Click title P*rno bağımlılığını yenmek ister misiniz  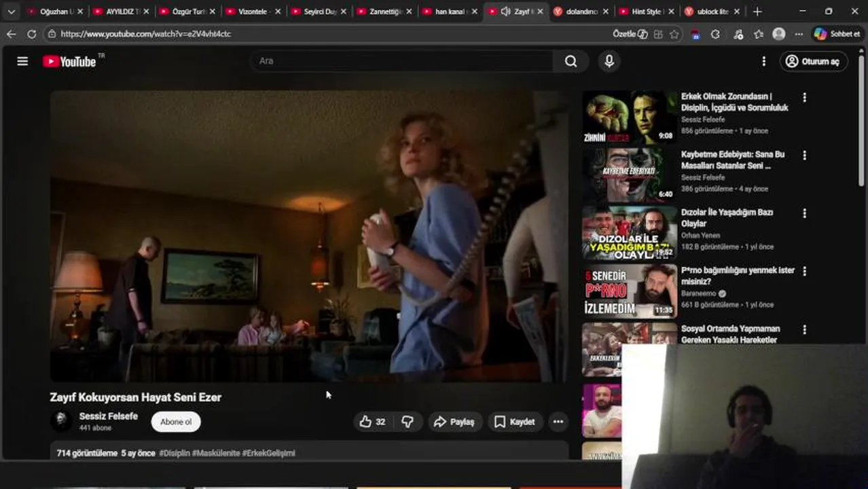click(738, 276)
